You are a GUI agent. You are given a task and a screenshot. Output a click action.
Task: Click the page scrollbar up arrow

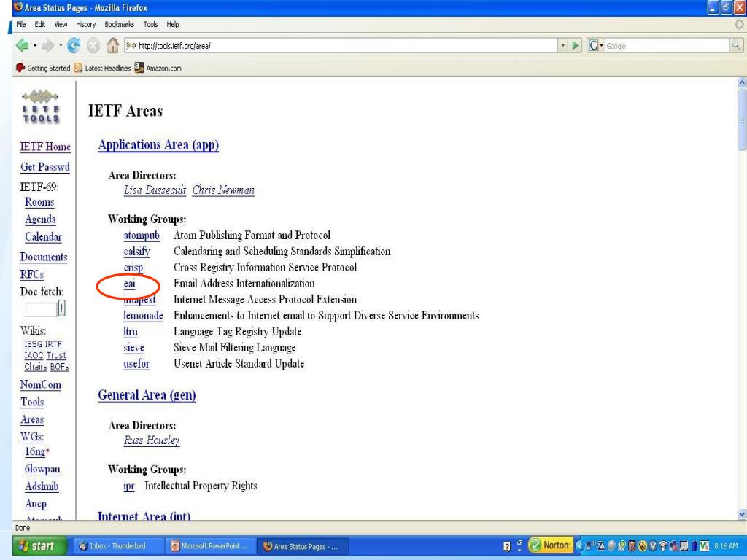(742, 83)
